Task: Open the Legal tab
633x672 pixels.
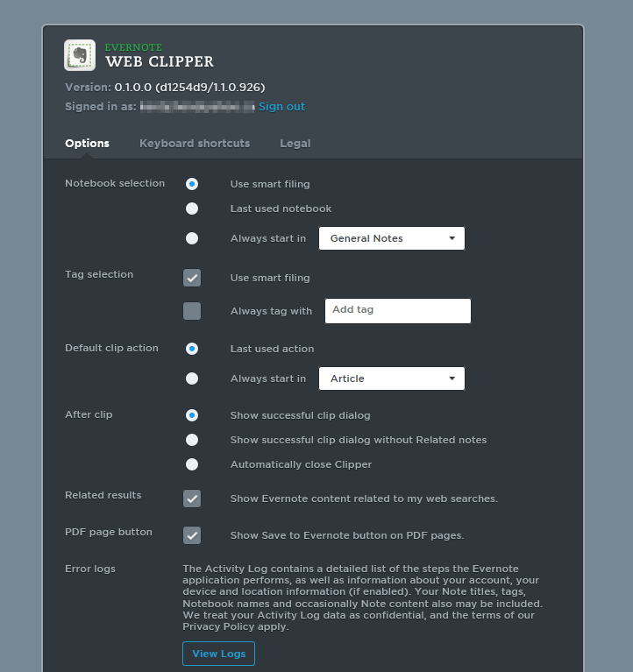Action: click(x=295, y=143)
